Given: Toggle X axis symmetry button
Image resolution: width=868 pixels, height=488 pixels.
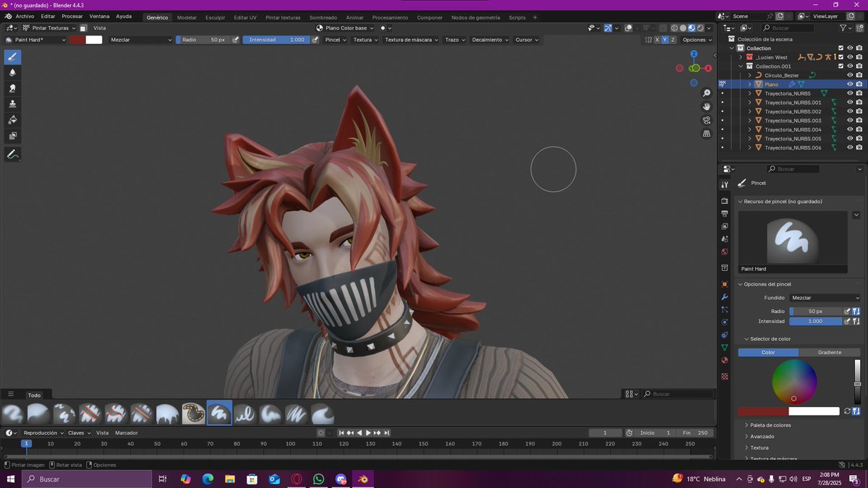Looking at the screenshot, I should click(658, 40).
